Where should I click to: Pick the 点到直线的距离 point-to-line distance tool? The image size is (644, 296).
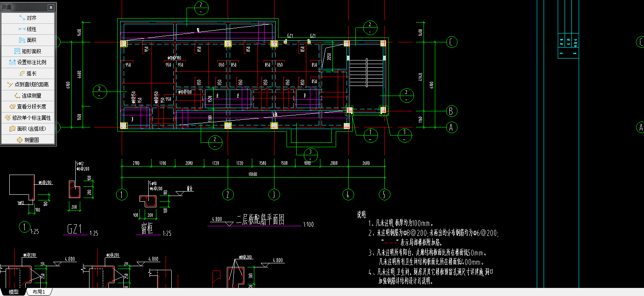(x=28, y=84)
